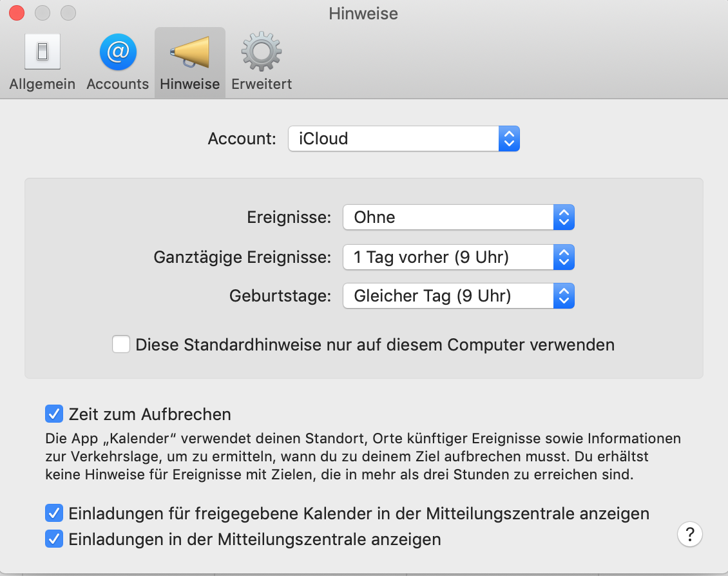The height and width of the screenshot is (576, 728).
Task: Disable the Zeit zum Aufbrechen checkbox
Action: click(54, 414)
